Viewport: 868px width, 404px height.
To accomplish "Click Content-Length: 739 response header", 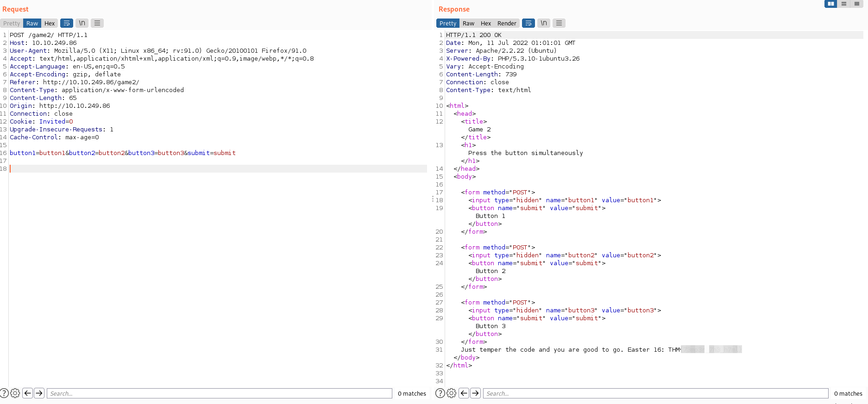I will (481, 75).
